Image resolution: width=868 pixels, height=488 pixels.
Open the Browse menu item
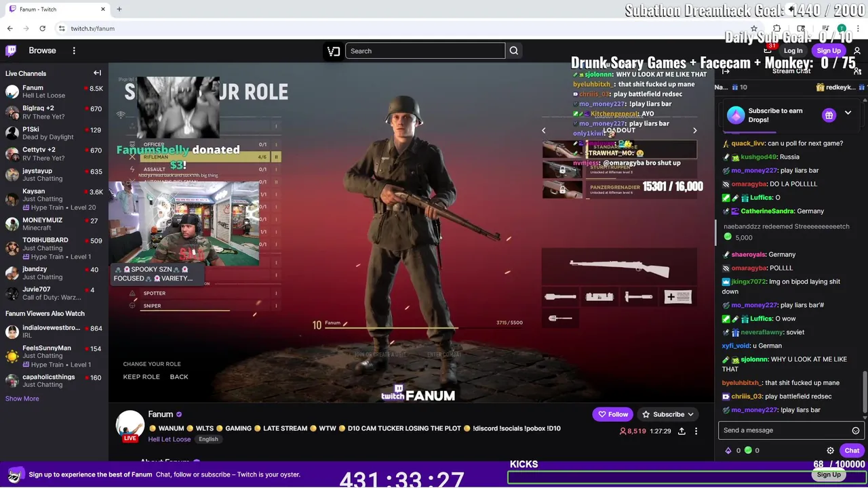point(42,50)
